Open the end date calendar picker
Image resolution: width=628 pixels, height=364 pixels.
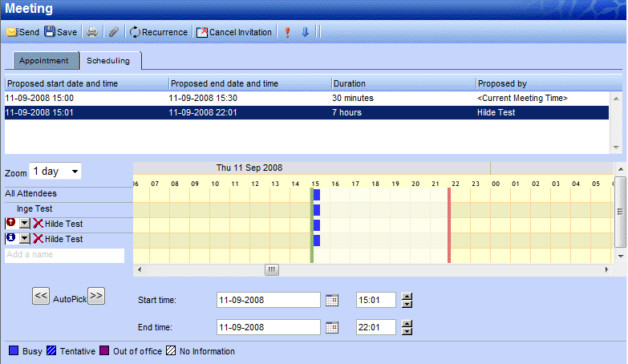pyautogui.click(x=332, y=327)
